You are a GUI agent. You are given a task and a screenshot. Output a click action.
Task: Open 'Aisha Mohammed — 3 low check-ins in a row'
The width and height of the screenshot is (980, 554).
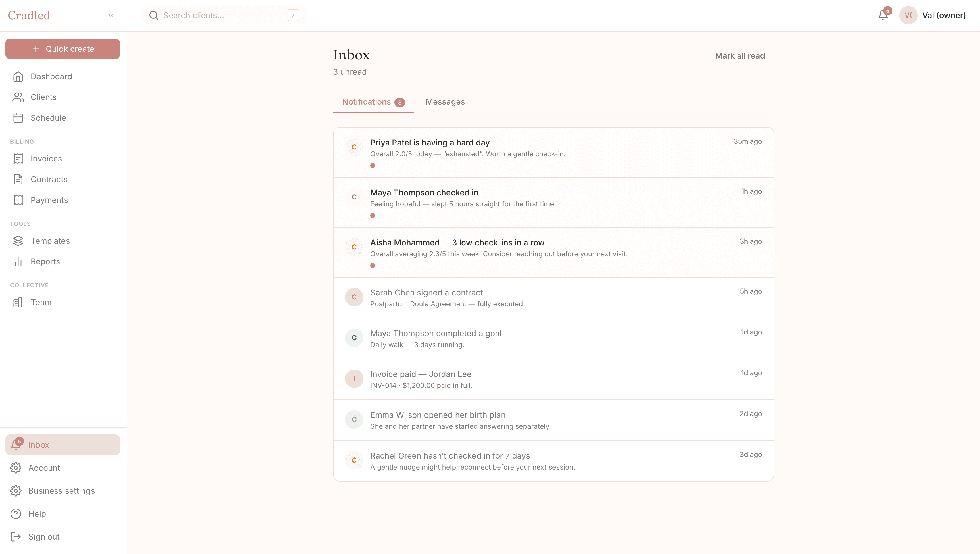pyautogui.click(x=554, y=252)
